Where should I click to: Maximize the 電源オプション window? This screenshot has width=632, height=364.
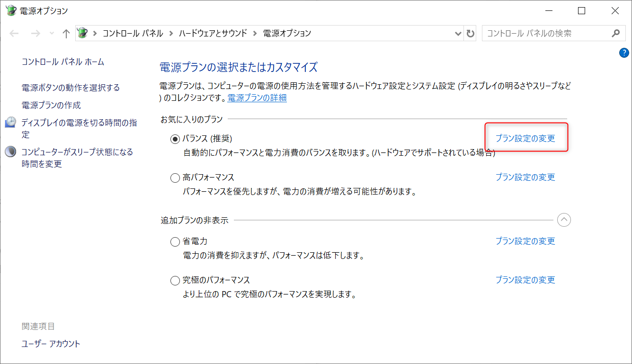tap(582, 10)
